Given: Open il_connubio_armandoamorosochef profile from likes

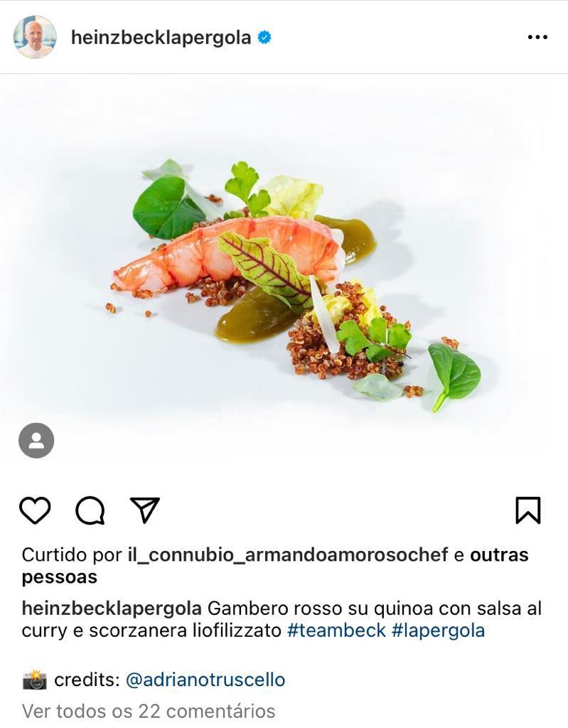Looking at the screenshot, I should [288, 555].
